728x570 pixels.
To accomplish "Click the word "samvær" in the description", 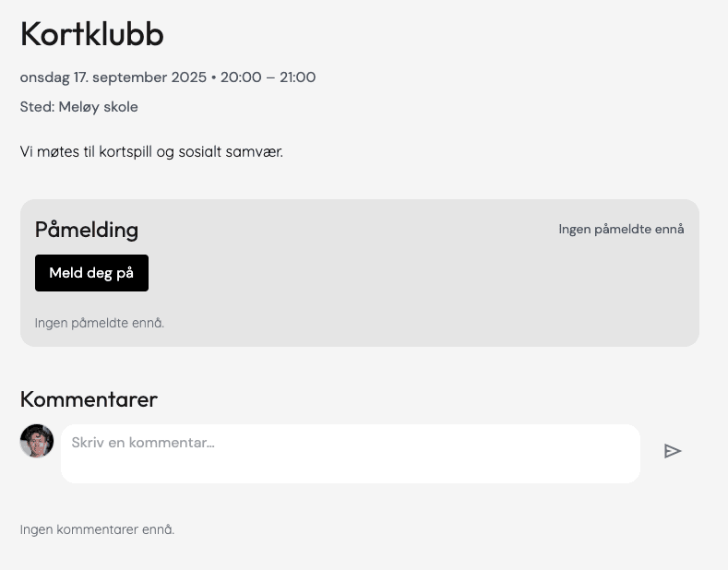I will tap(255, 151).
